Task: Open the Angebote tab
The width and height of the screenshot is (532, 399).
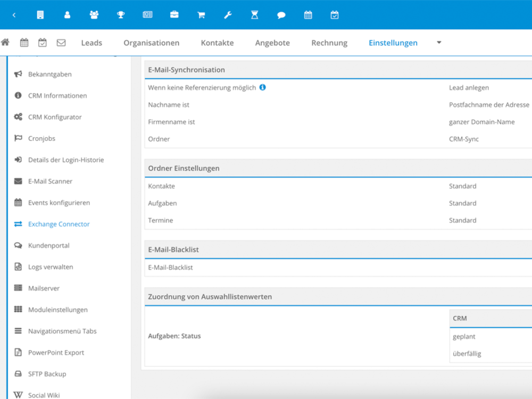Action: [x=272, y=43]
